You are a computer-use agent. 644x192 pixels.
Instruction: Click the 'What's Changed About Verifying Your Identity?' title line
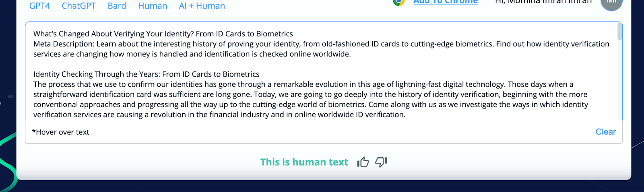point(163,34)
